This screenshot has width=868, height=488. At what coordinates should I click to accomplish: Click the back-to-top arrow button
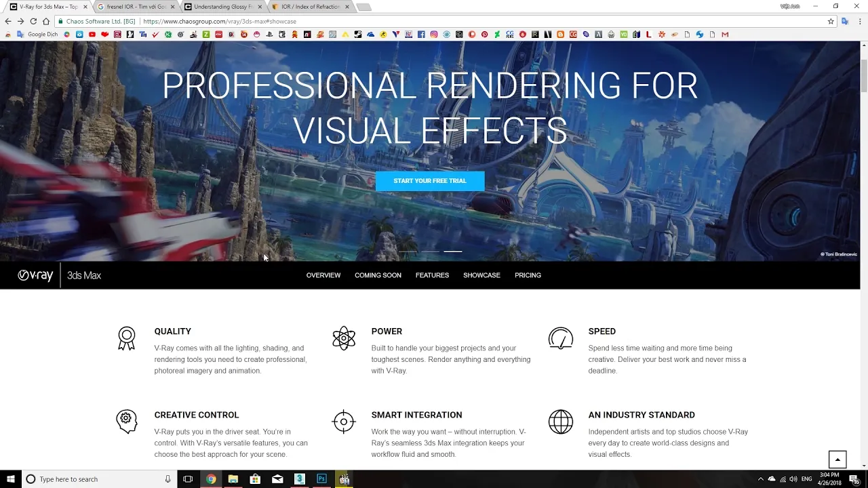[837, 459]
